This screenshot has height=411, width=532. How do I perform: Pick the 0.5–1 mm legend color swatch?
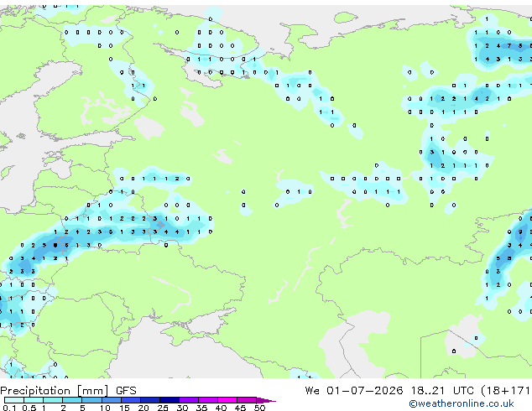tap(34, 400)
